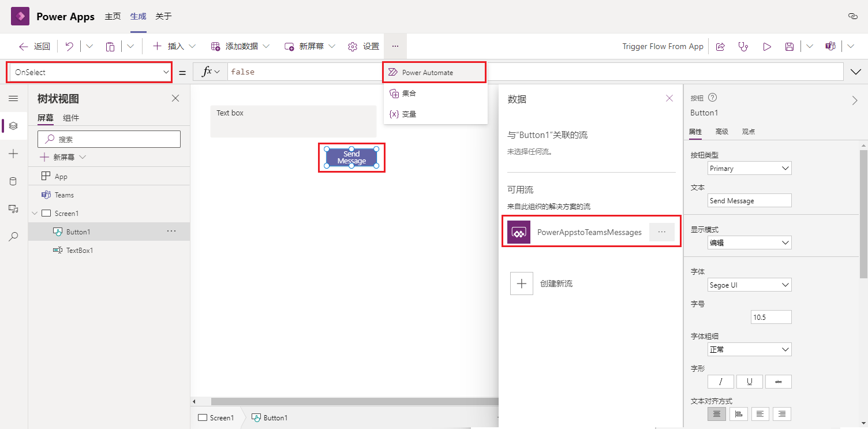Click the fx formula button
The width and height of the screenshot is (868, 429).
[211, 72]
